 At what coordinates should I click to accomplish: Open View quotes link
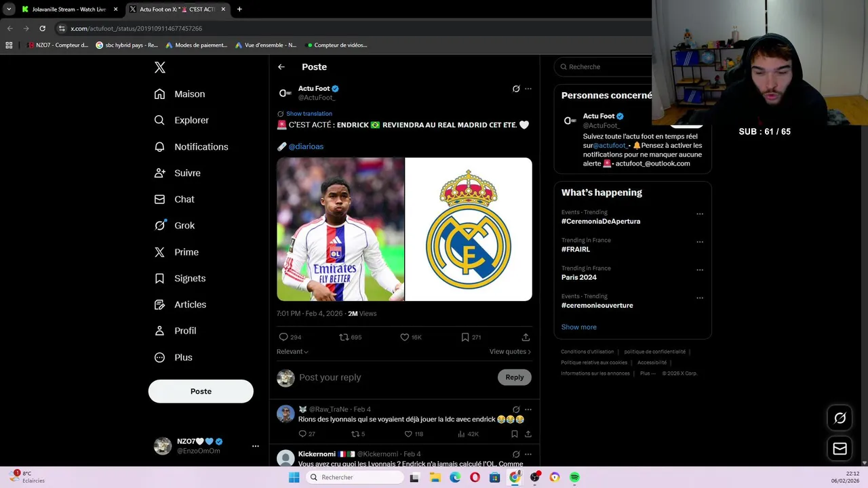(510, 352)
